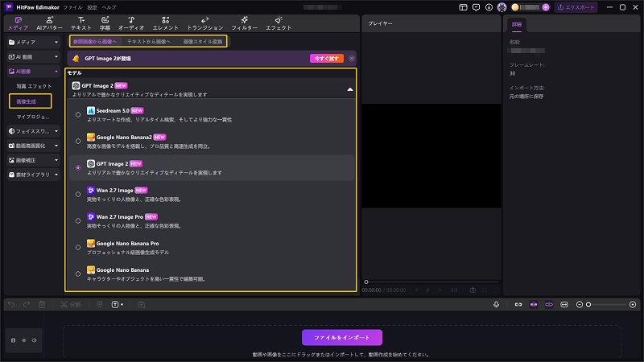Viewport: 644px width, 362px height.
Task: Toggle track visibility eye icon
Action: (x=24, y=340)
